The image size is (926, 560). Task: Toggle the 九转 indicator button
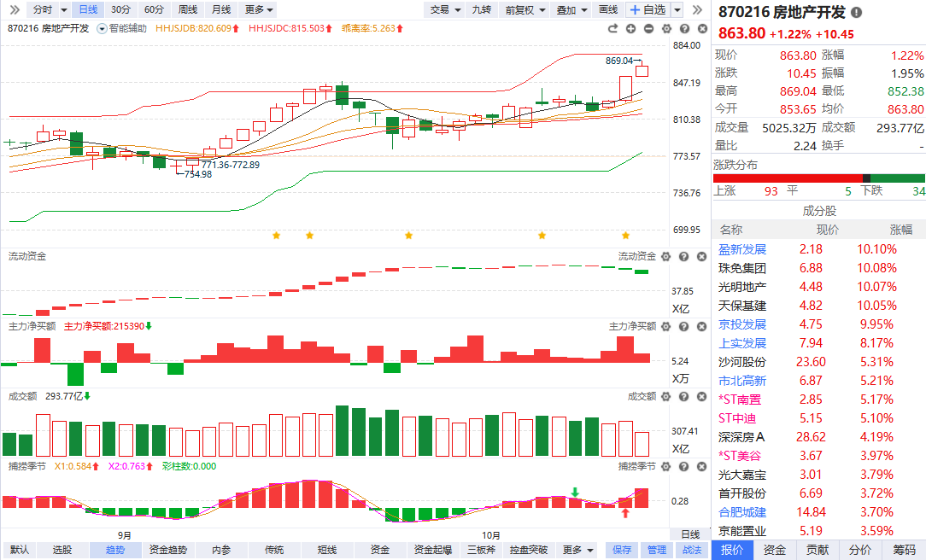click(x=481, y=9)
